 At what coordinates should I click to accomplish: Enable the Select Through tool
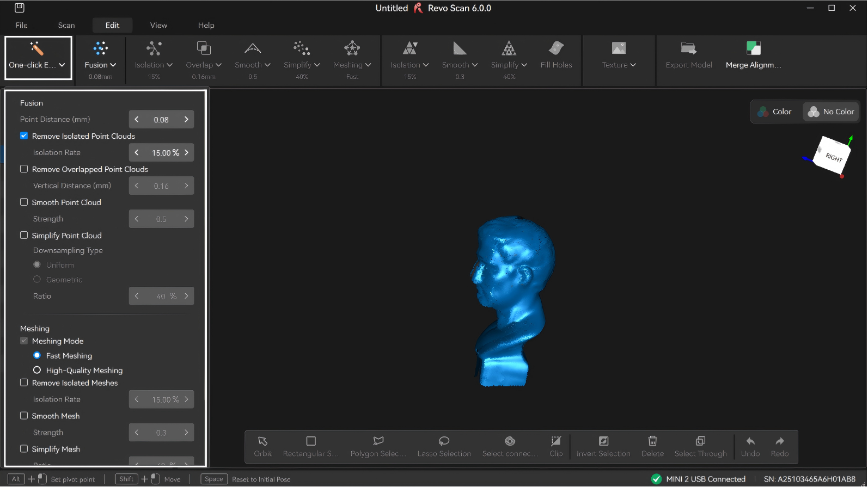click(700, 441)
